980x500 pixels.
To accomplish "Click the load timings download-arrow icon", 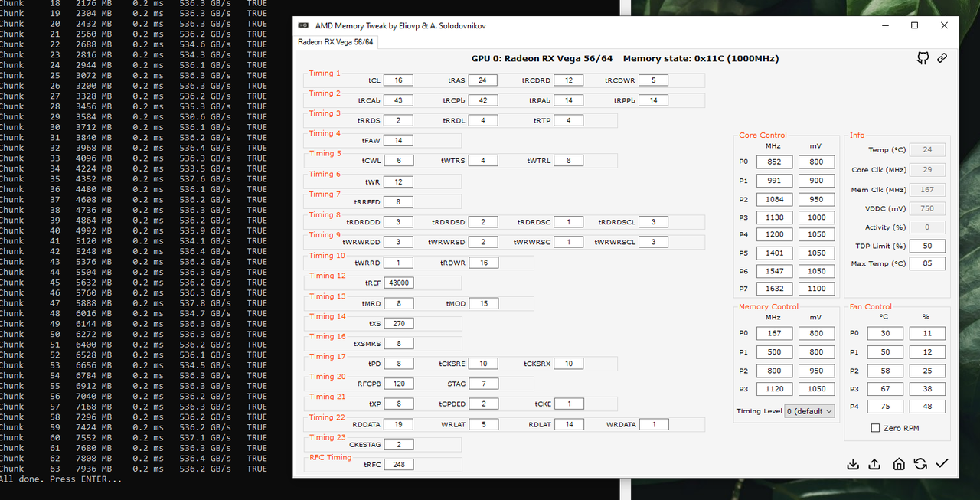I will 853,464.
